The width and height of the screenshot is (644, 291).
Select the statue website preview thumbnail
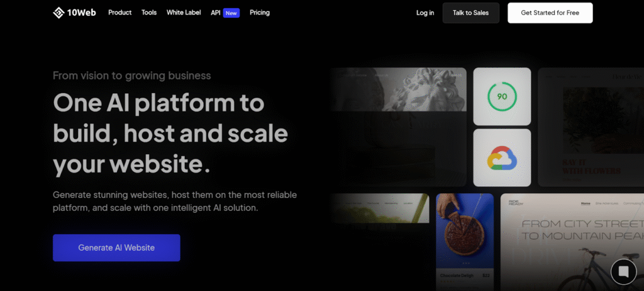tap(397, 127)
